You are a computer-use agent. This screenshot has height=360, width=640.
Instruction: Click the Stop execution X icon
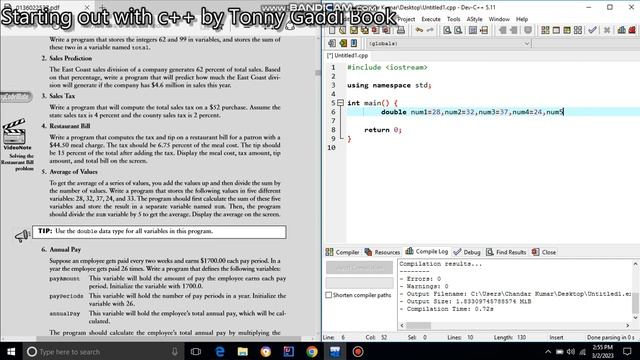607,30
